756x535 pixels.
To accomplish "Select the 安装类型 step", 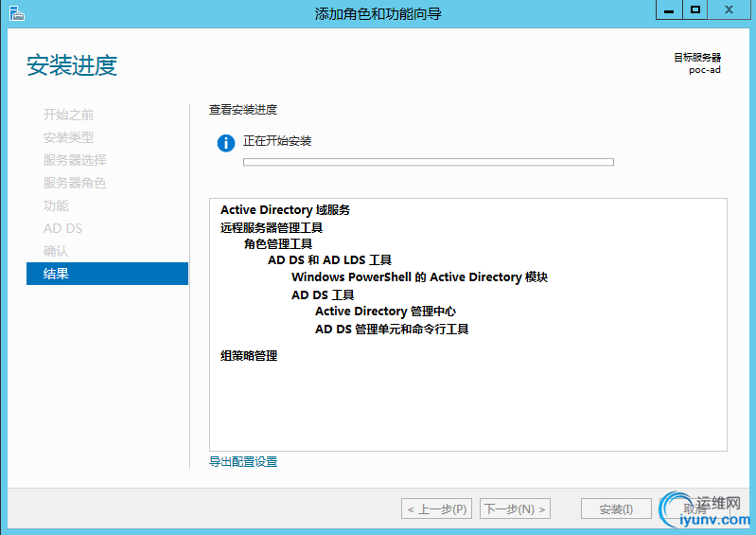I will (x=68, y=137).
